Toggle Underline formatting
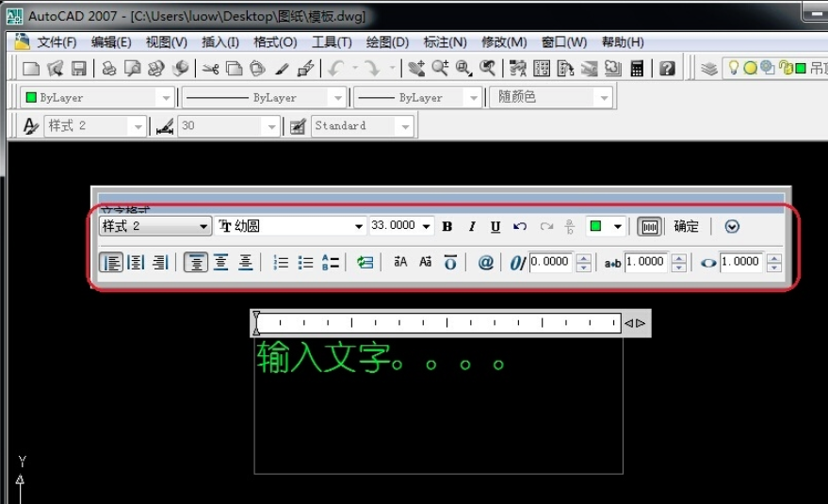Screen dimensions: 828x504 pos(495,226)
